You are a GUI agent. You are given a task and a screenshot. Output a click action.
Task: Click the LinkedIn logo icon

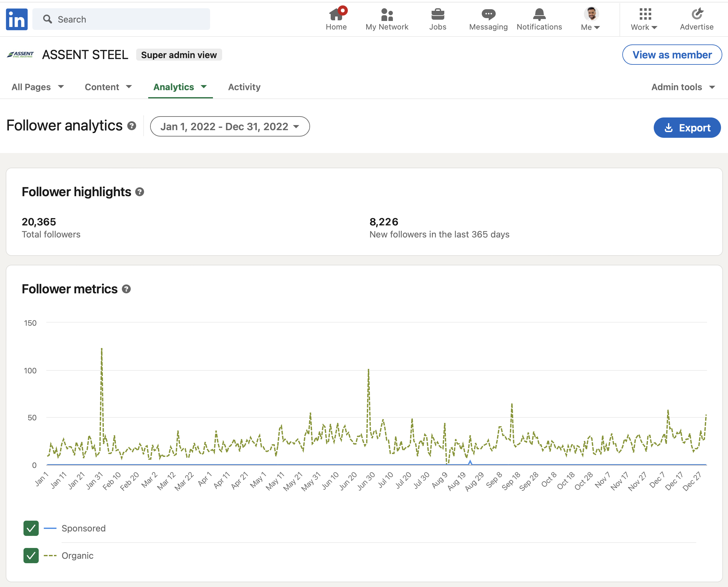click(x=17, y=19)
